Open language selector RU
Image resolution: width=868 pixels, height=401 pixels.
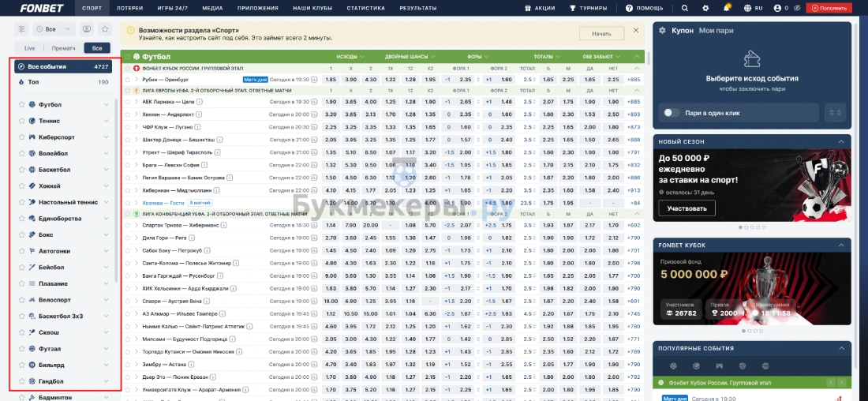(x=753, y=9)
